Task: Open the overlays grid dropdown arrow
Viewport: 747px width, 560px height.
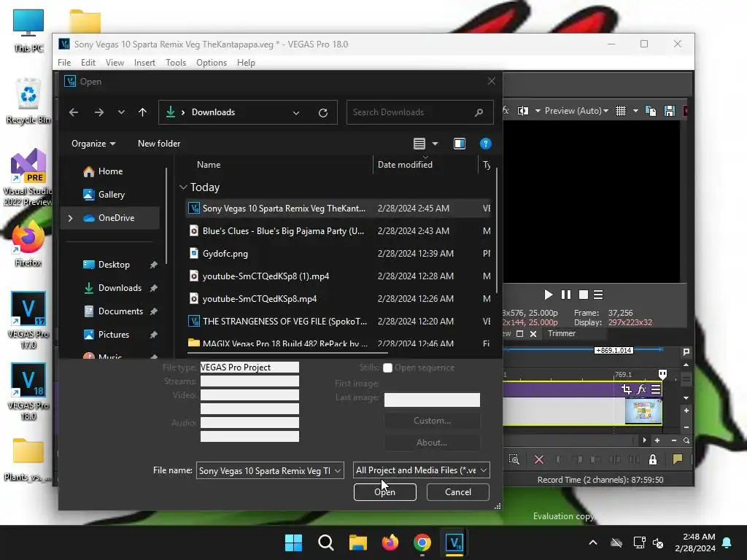Action: point(635,111)
